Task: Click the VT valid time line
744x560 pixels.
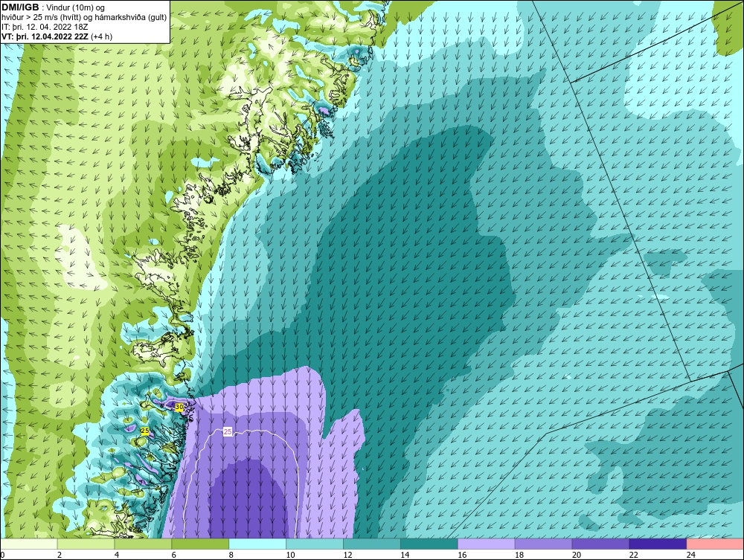Action: 57,36
